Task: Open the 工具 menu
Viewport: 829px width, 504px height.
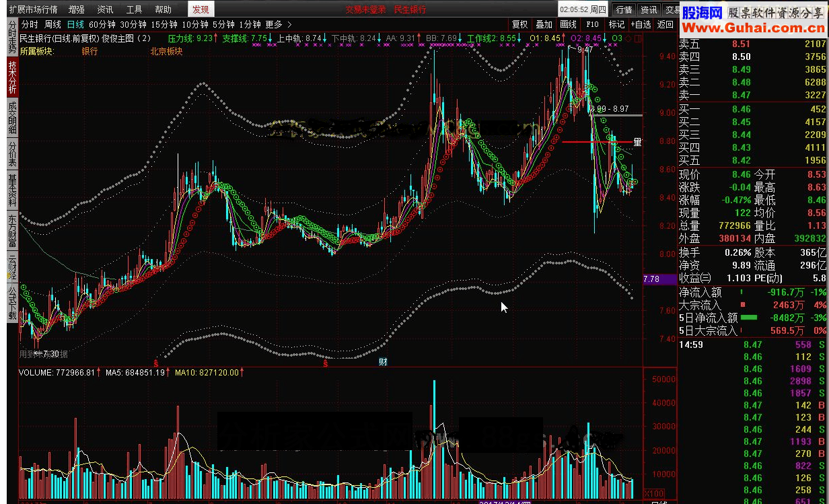Action: pyautogui.click(x=134, y=9)
